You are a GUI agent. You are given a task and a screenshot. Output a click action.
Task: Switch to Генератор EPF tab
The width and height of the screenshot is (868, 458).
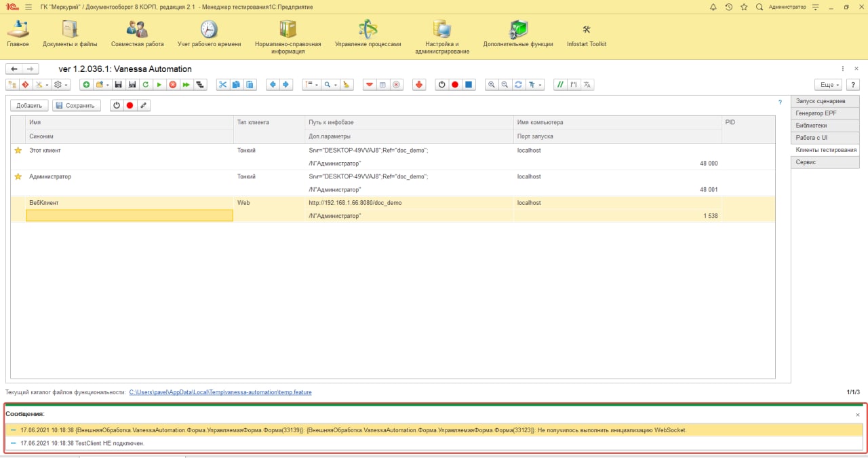(x=825, y=113)
